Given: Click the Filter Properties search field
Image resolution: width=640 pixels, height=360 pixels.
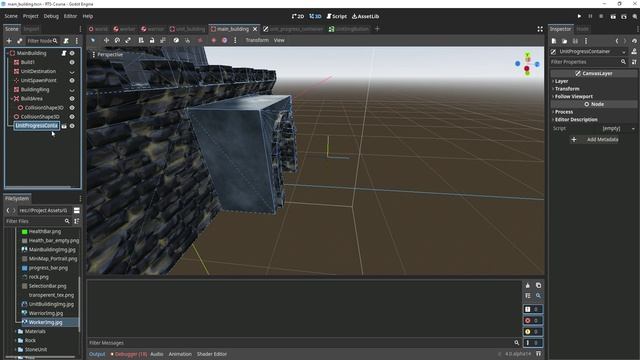Looking at the screenshot, I should [x=588, y=62].
